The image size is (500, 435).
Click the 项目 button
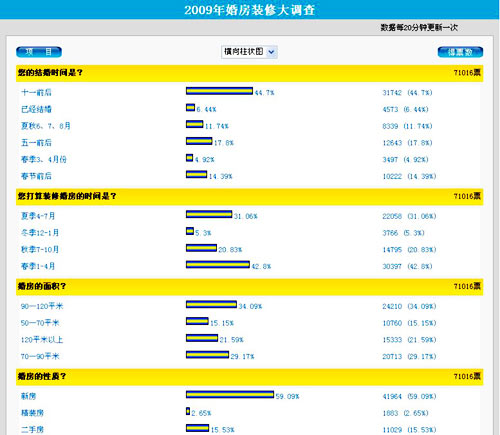[x=39, y=52]
